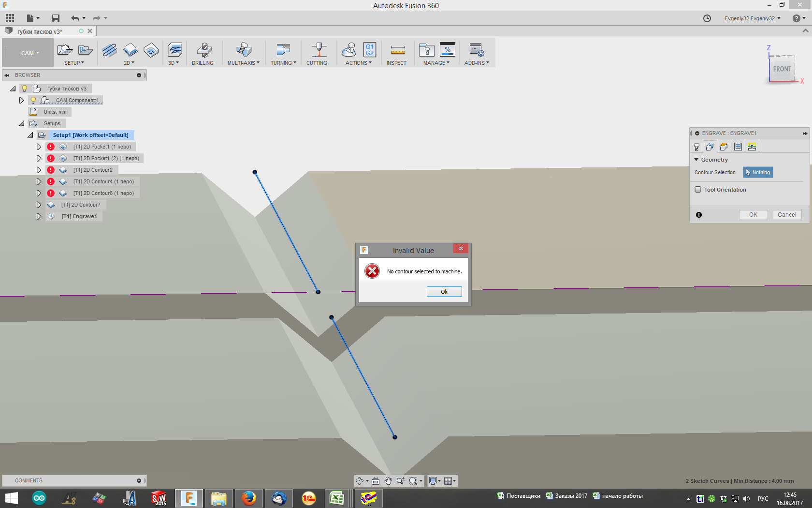812x508 pixels.
Task: Click the Simulate icon in Actions
Action: tap(349, 50)
